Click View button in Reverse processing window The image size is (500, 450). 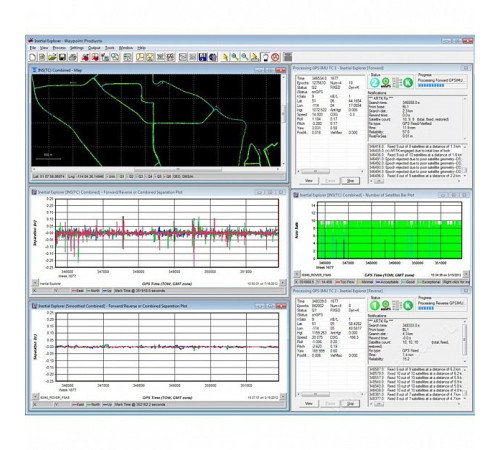click(x=309, y=404)
